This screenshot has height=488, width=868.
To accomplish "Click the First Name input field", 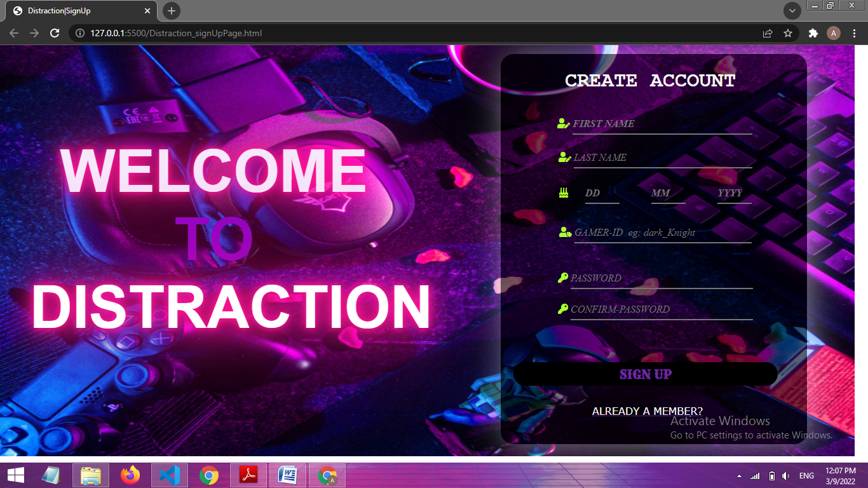I will tap(662, 124).
